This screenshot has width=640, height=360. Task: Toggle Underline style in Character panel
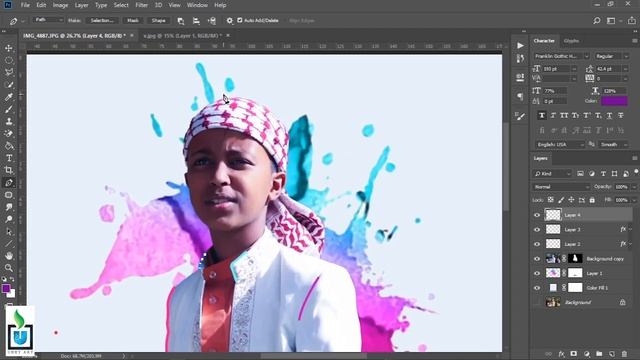click(609, 116)
